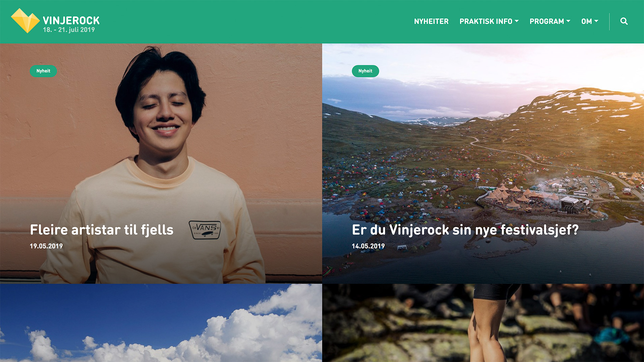Click the VINJEROCK site title text
The width and height of the screenshot is (644, 362).
[71, 21]
